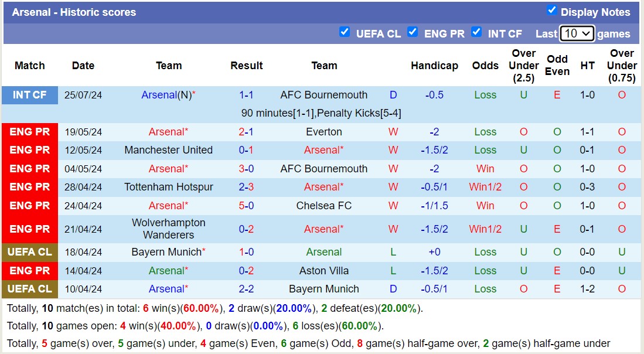Disable the UEFA CL filter checkbox
This screenshot has height=354, width=644.
pos(345,33)
